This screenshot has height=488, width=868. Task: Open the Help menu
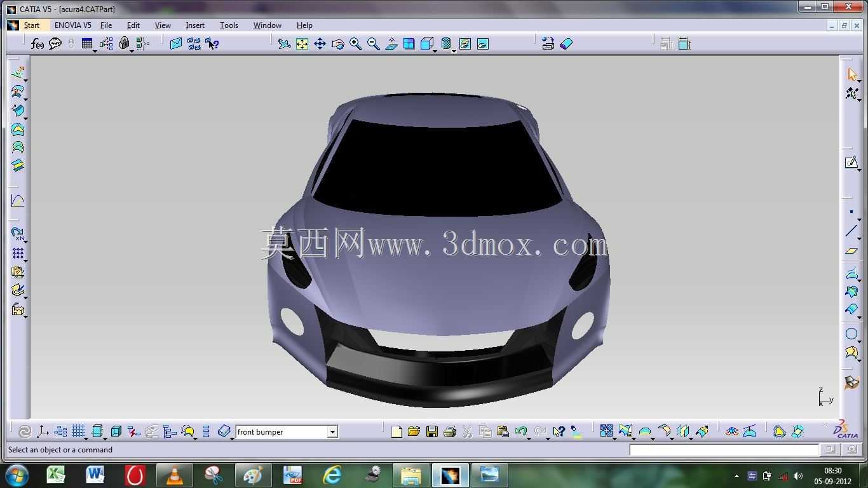(304, 25)
